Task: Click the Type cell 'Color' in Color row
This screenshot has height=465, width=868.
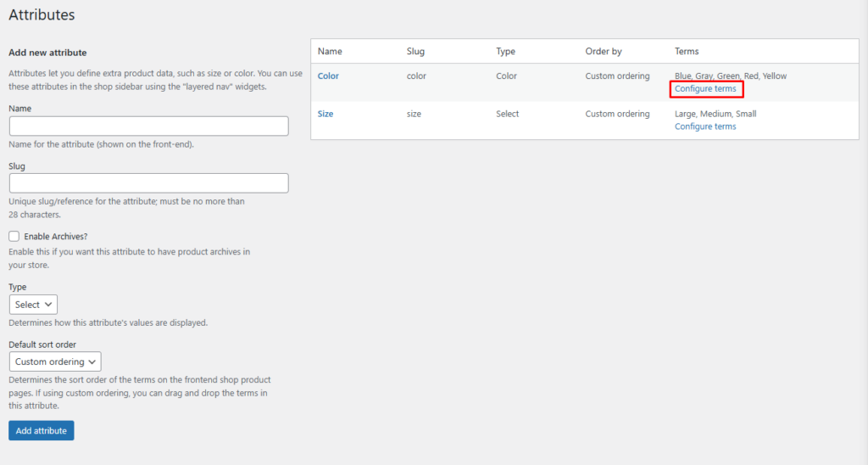Action: point(506,76)
